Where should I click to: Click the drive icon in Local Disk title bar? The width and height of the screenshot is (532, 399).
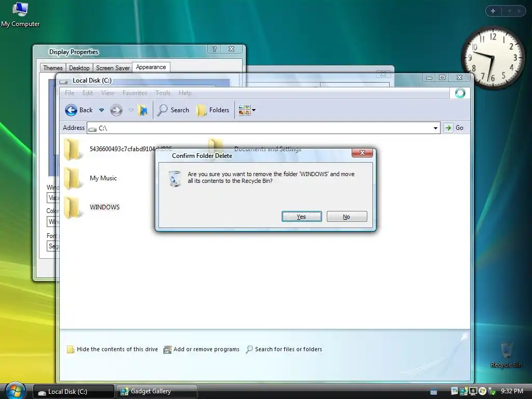(63, 81)
